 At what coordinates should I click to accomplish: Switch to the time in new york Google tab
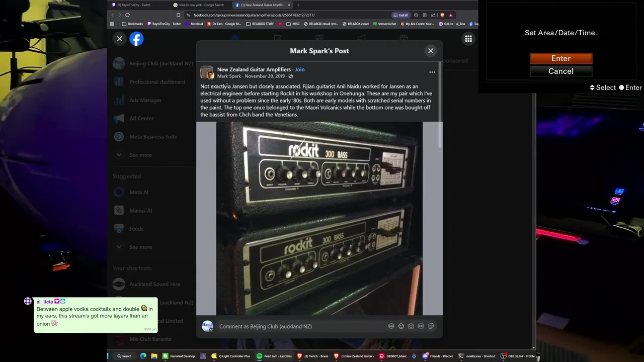201,5
